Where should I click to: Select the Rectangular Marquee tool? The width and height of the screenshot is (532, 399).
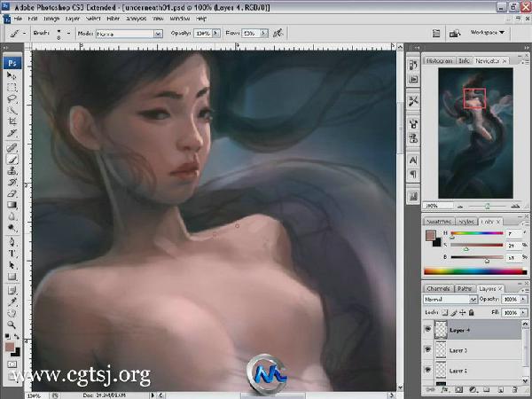[x=13, y=88]
